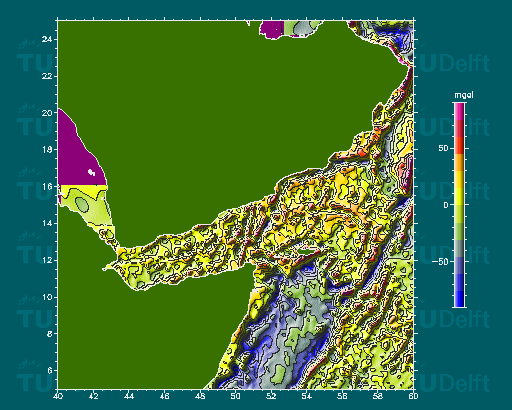Click the 12 latitude label on the y-axis
The image size is (512, 410).
click(x=47, y=260)
